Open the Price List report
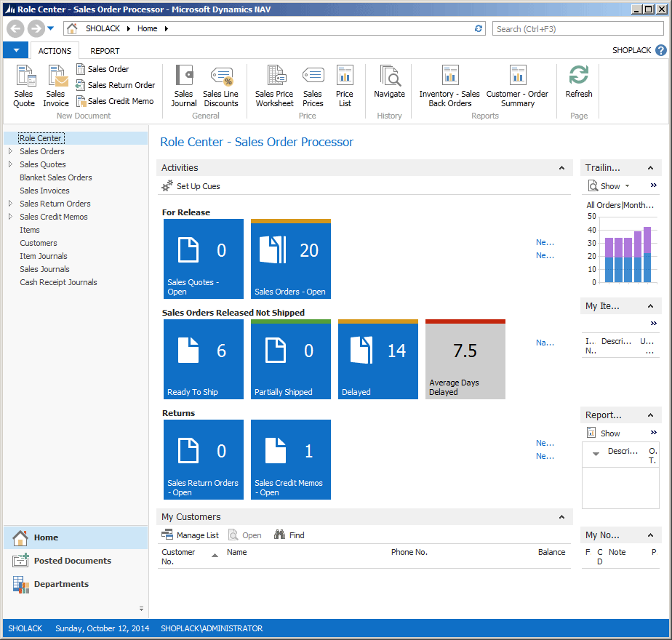Screen dimensions: 672x640 [x=345, y=86]
